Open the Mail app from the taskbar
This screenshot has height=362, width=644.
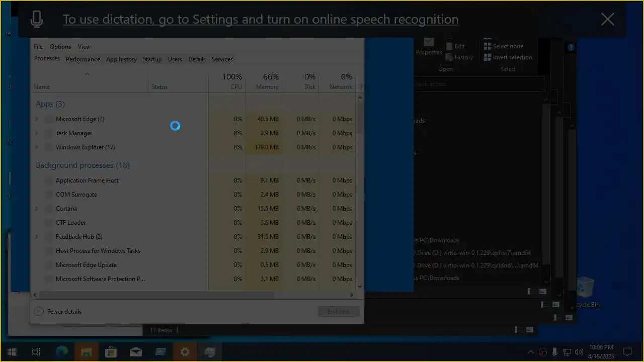click(135, 352)
